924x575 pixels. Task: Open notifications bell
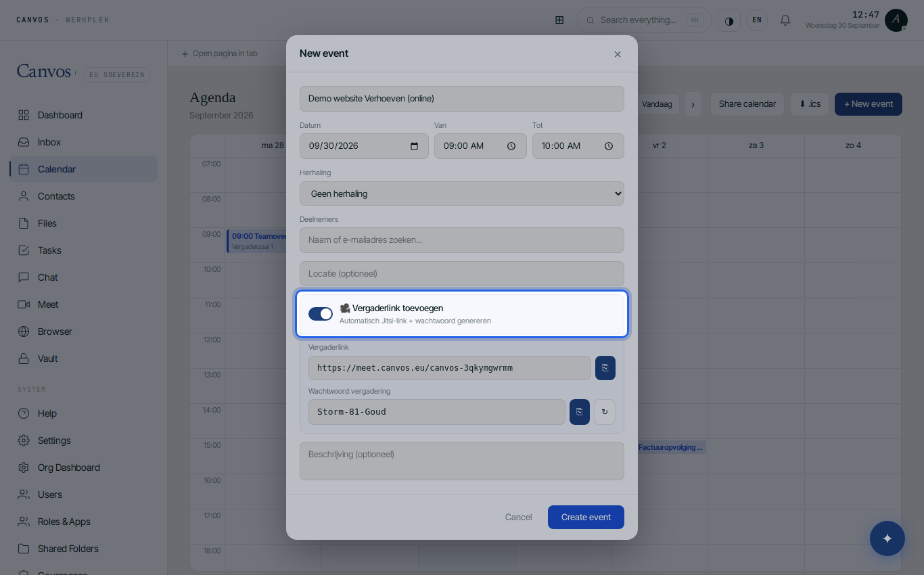pos(785,20)
